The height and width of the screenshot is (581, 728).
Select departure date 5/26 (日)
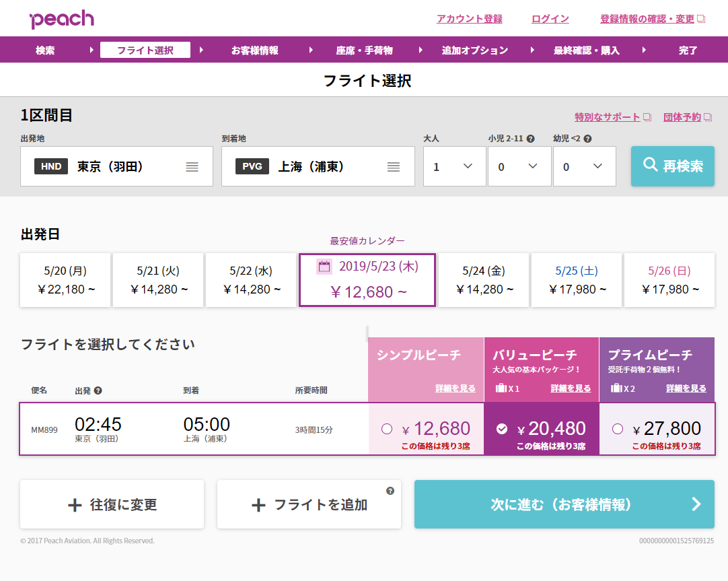click(669, 280)
